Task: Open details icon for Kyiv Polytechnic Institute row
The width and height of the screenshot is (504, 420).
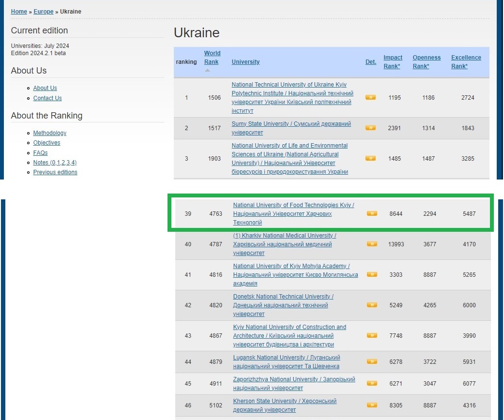Action: coord(370,97)
